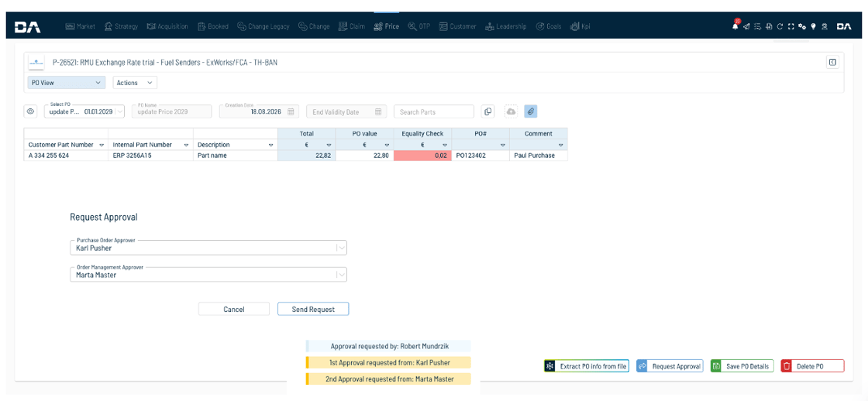Open the End Validity Date calendar icon
The width and height of the screenshot is (868, 401).
pyautogui.click(x=378, y=111)
